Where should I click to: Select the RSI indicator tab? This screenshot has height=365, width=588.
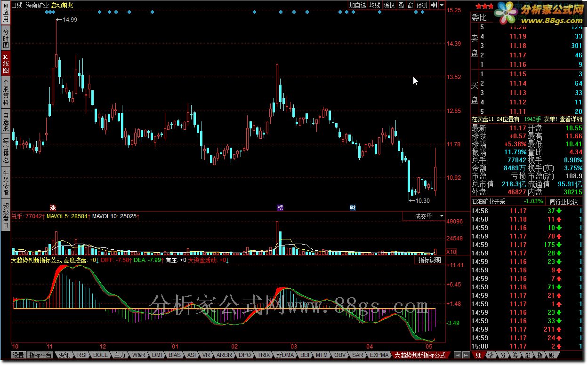(82, 355)
